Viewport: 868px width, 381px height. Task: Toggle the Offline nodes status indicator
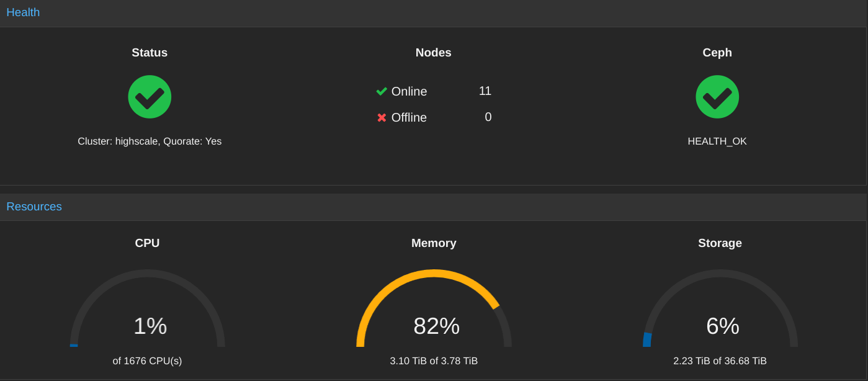pos(381,117)
